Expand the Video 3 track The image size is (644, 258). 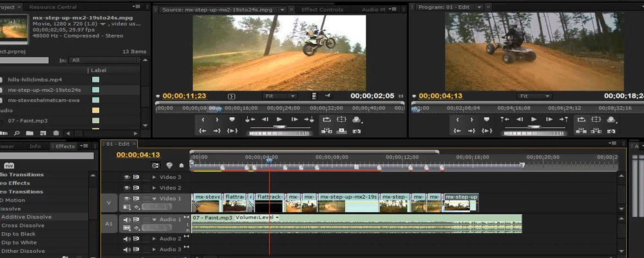[154, 177]
